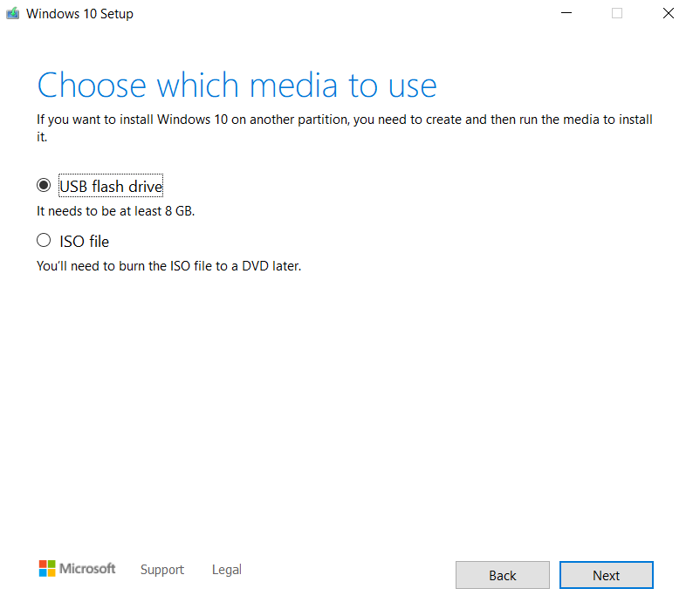Click the 'ISO file' label text
This screenshot has width=693, height=616.
(x=85, y=242)
